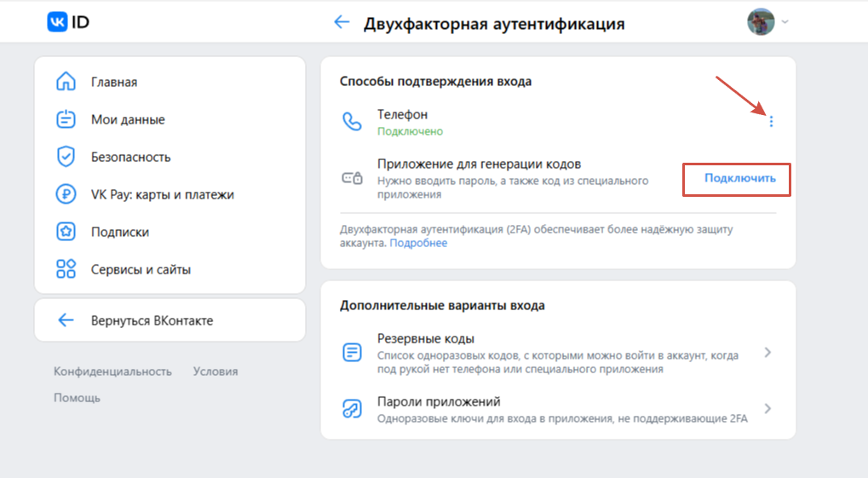Open the Подробнее link about 2FA
The width and height of the screenshot is (868, 478).
[418, 243]
